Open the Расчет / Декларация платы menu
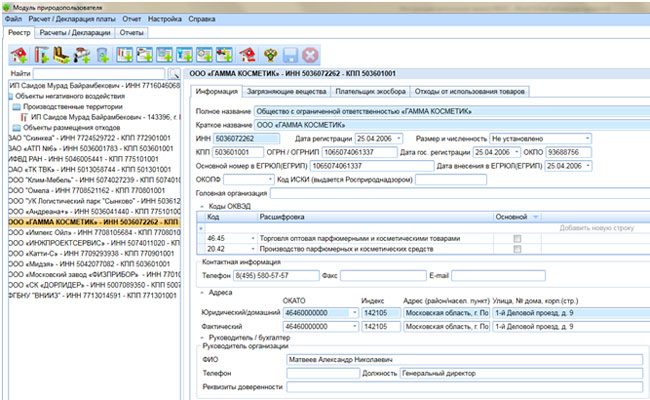Screen dimensions: 650x400 click(72, 19)
